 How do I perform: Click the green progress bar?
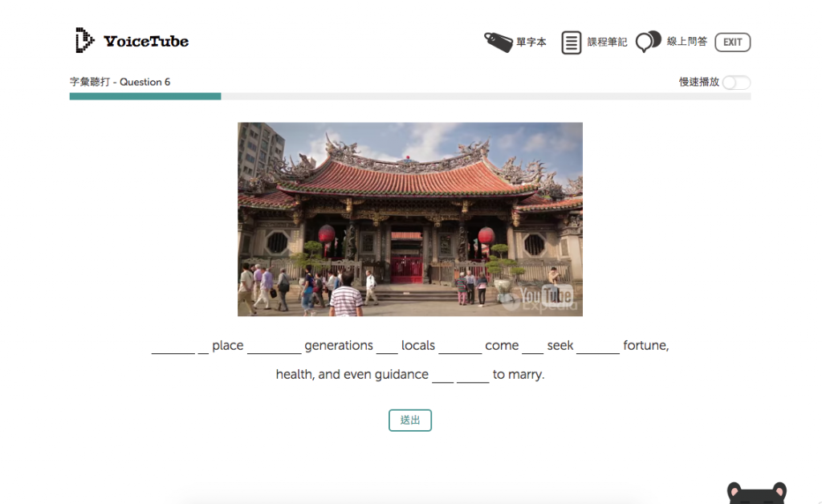click(x=144, y=96)
